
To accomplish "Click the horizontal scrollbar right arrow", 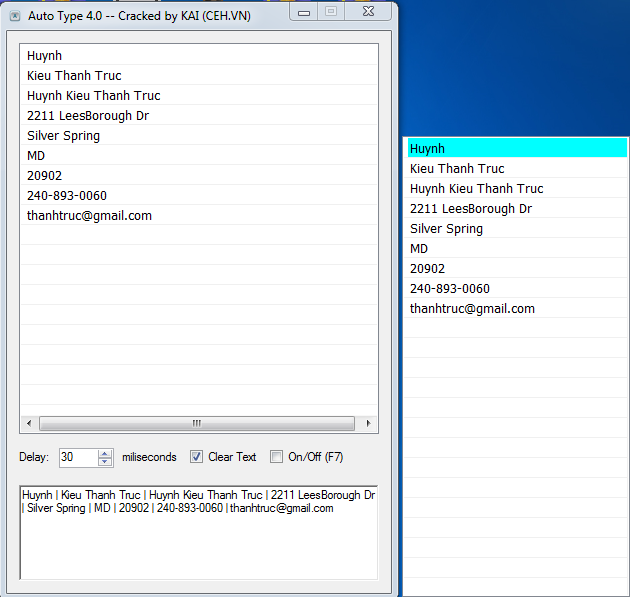I will (x=369, y=423).
